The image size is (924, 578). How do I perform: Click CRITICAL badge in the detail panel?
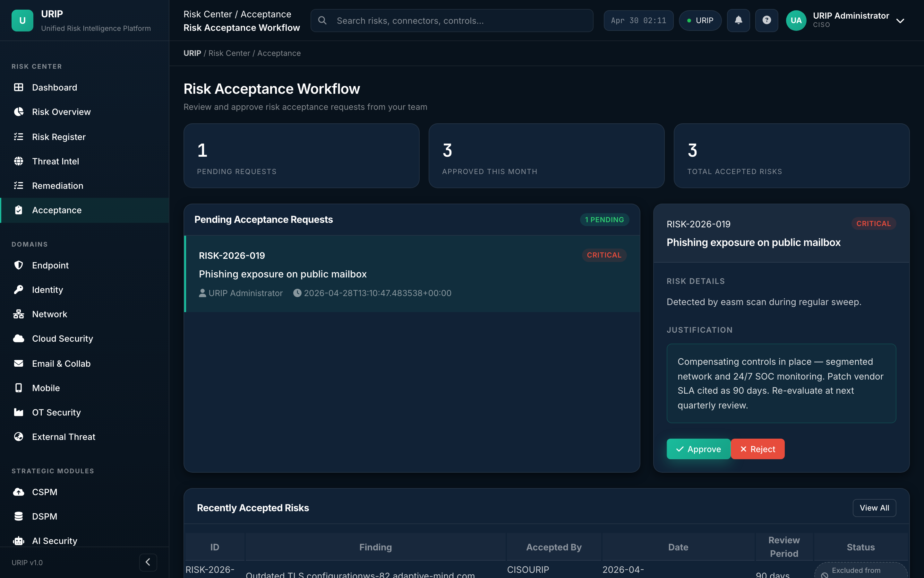pyautogui.click(x=874, y=223)
